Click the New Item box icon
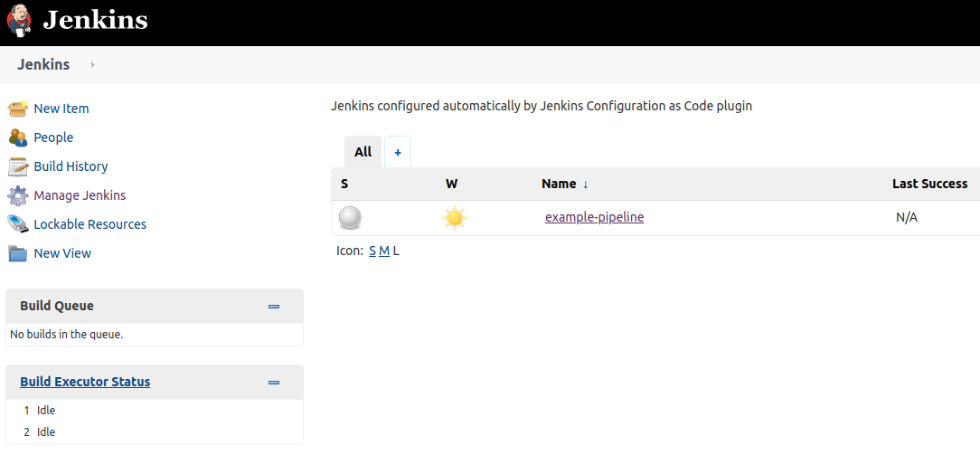980x455 pixels. (17, 109)
